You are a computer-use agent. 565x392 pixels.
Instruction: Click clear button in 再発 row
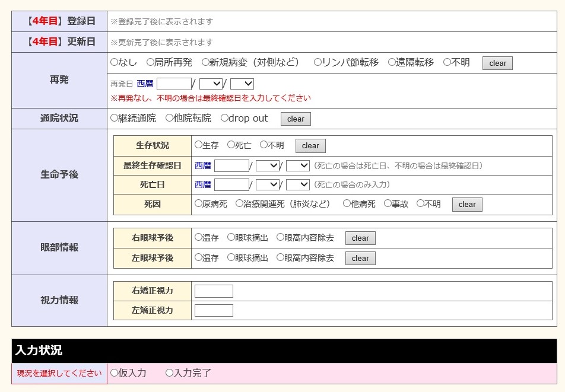click(497, 63)
